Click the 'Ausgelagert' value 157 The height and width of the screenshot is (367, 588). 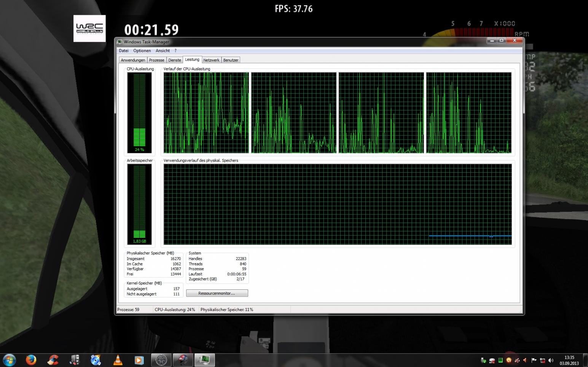[176, 289]
